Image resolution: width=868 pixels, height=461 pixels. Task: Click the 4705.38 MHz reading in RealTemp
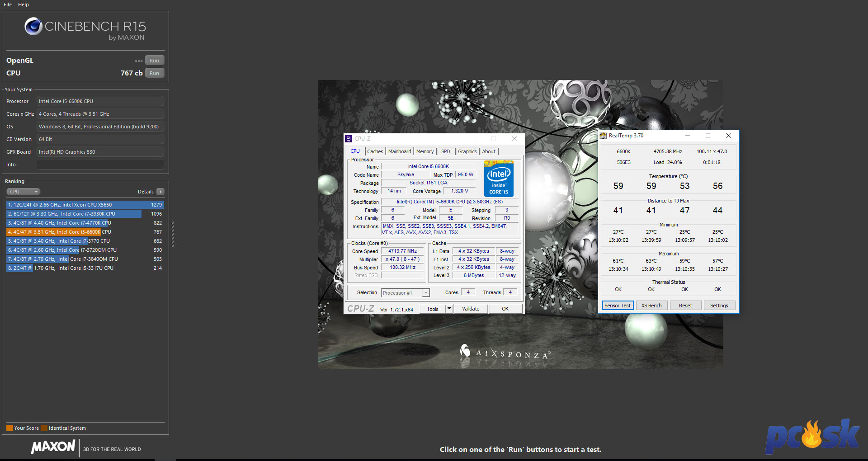(x=668, y=151)
